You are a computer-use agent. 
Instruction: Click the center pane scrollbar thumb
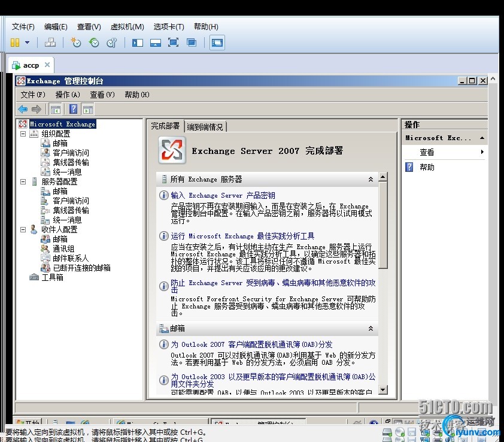[383, 225]
